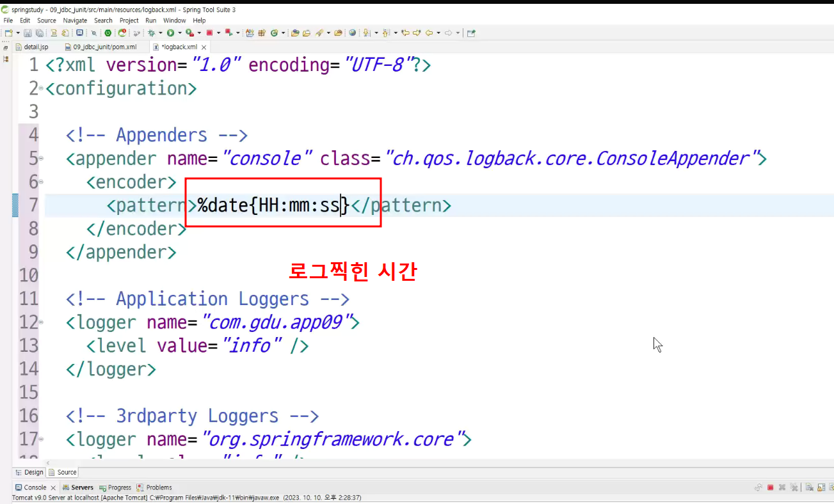Open the File menu
834x504 pixels.
coord(8,20)
